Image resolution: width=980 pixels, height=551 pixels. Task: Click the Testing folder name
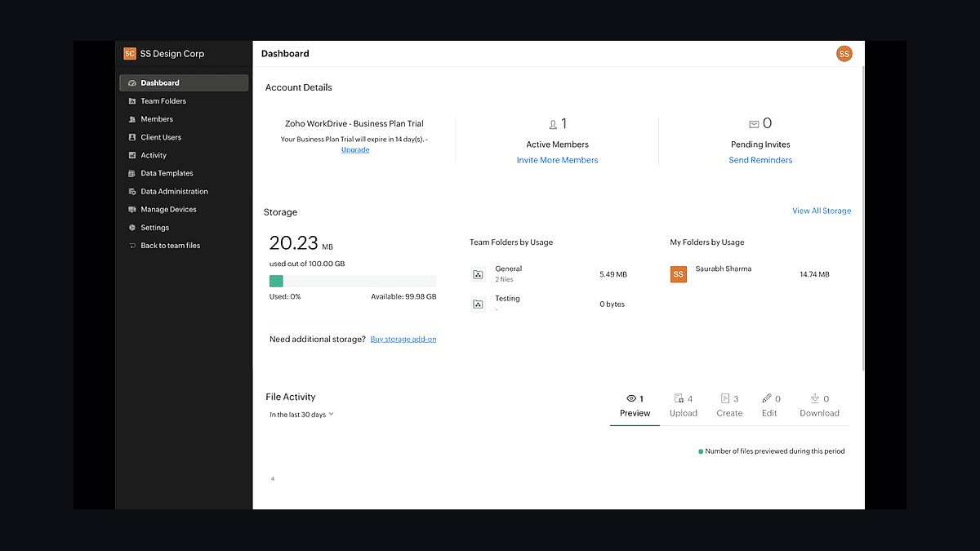[x=507, y=299]
